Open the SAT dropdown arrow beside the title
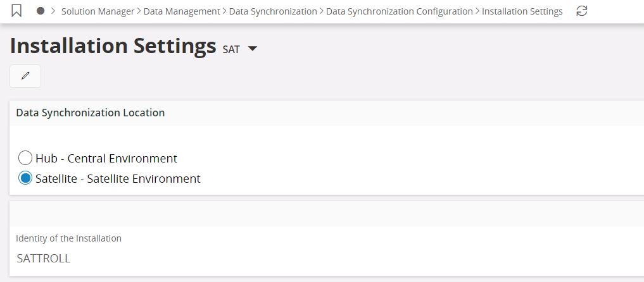This screenshot has height=282, width=644. [x=253, y=49]
